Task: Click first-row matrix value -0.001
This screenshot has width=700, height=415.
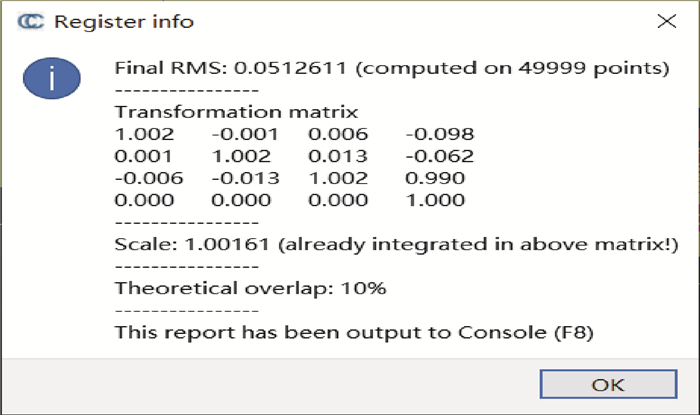Action: pos(241,134)
